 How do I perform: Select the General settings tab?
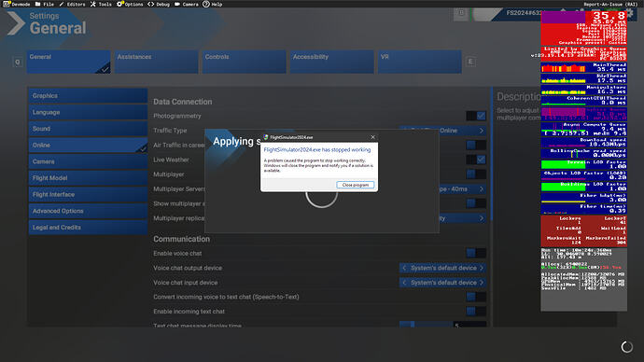(68, 62)
